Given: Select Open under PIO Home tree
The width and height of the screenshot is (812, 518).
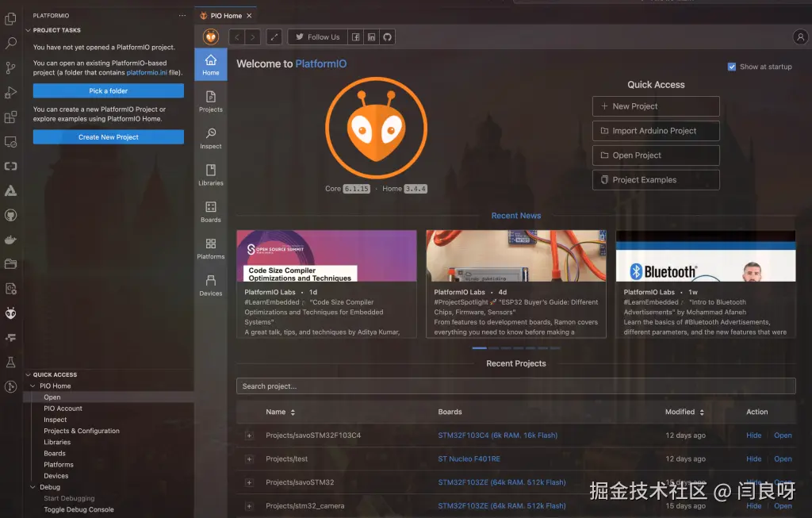Looking at the screenshot, I should pos(52,397).
